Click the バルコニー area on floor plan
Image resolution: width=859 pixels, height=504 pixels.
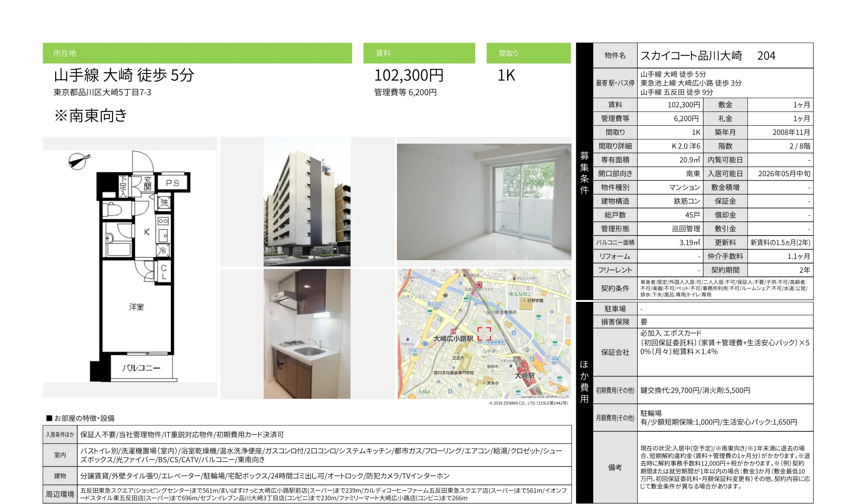click(x=141, y=368)
